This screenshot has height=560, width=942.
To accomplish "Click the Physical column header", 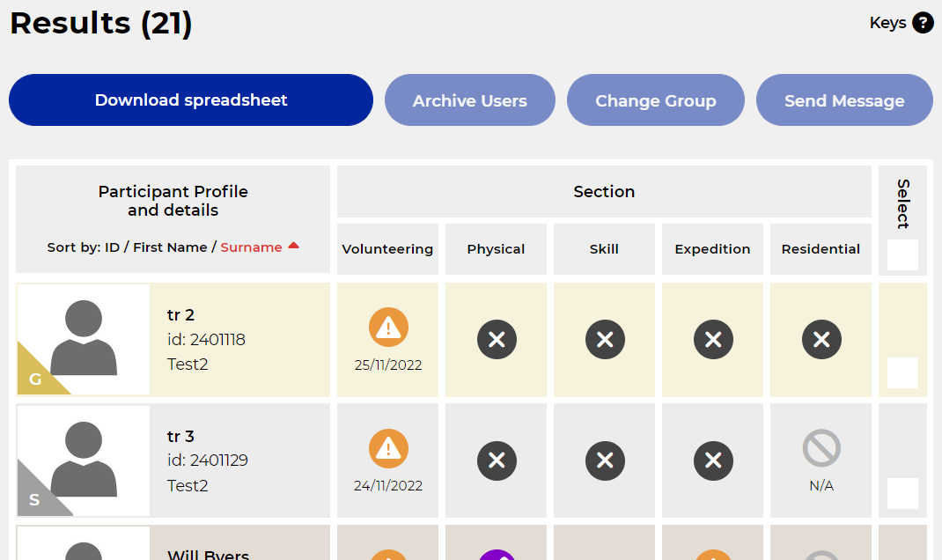I will 496,249.
